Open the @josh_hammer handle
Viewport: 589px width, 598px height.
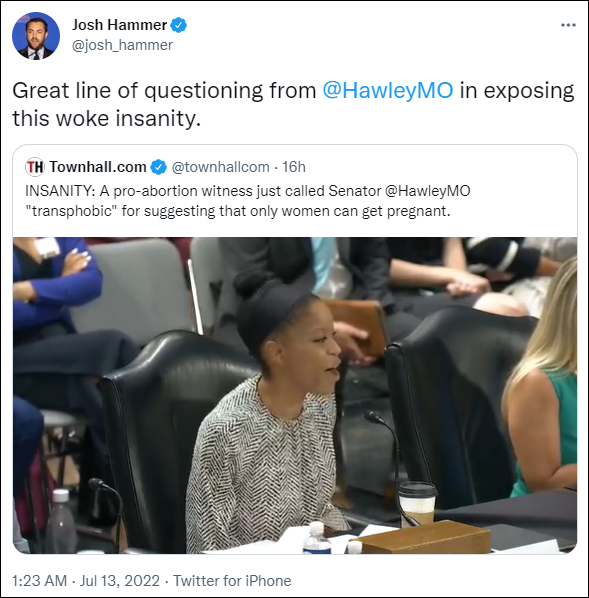(x=122, y=45)
